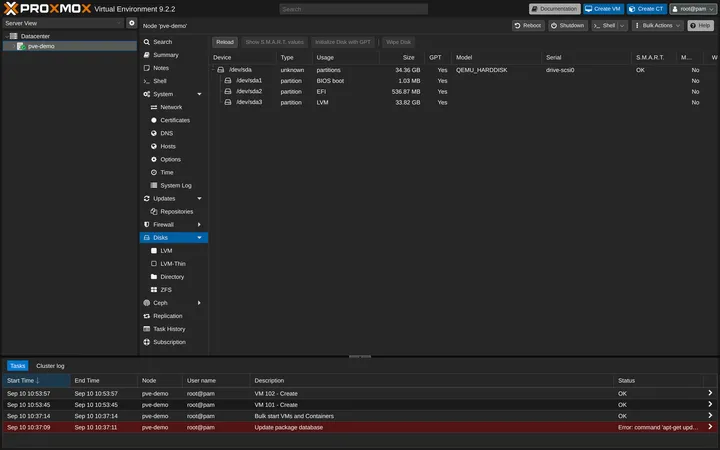Viewport: 720px width, 450px height.
Task: Open the Bulk Actions dropdown
Action: click(x=658, y=26)
